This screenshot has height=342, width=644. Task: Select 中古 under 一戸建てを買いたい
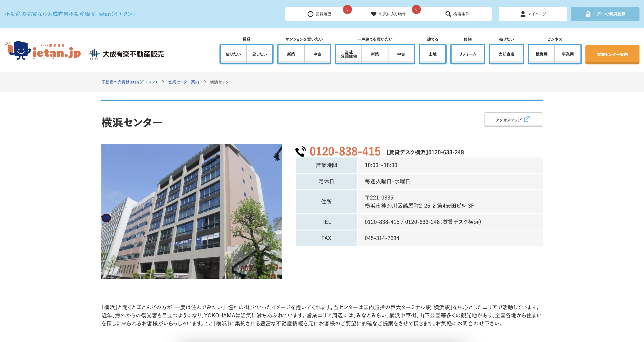click(401, 54)
